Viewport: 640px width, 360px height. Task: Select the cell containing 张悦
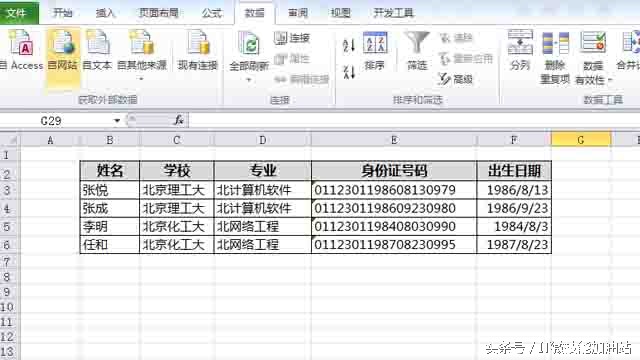(x=110, y=190)
